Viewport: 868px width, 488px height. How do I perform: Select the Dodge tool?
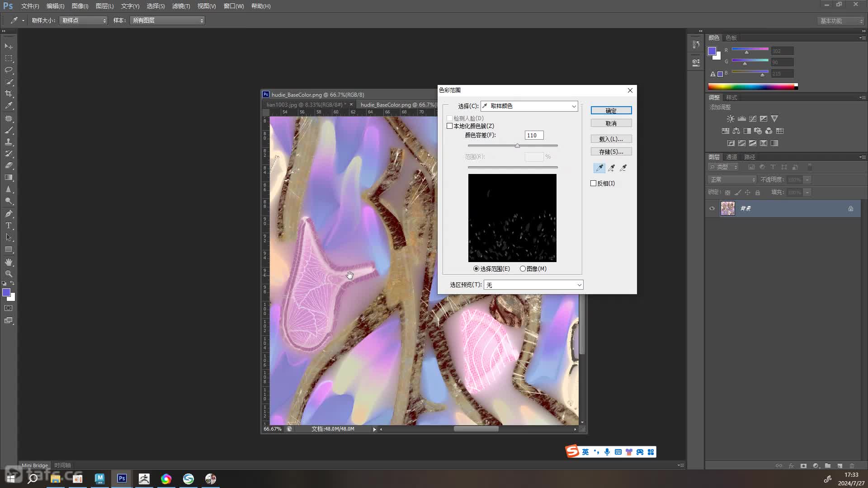9,201
